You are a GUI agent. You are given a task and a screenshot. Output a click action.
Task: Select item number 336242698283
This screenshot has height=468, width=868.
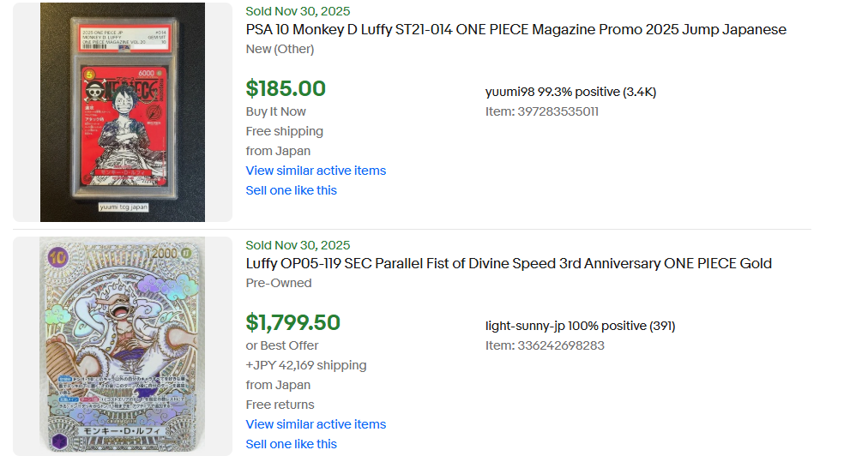pos(545,345)
